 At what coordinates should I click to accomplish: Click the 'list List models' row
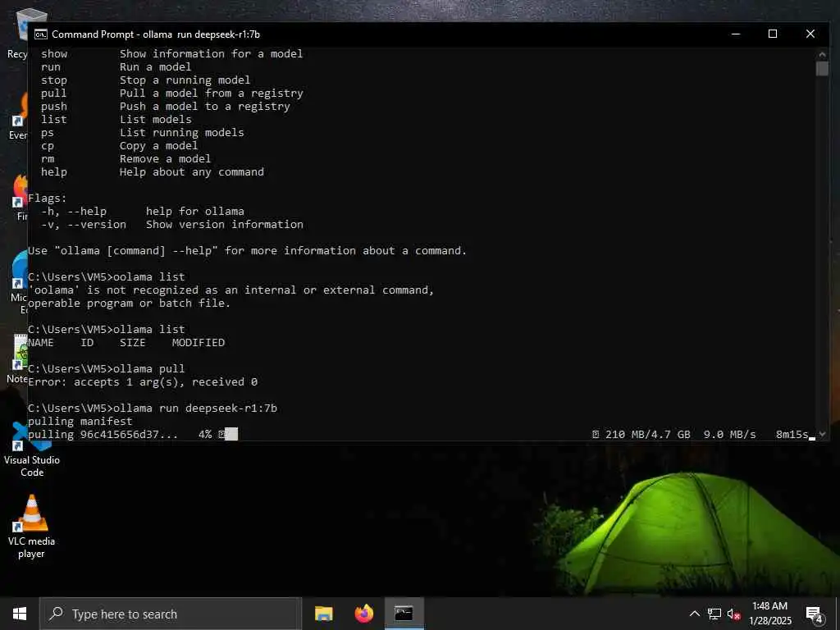coord(116,120)
